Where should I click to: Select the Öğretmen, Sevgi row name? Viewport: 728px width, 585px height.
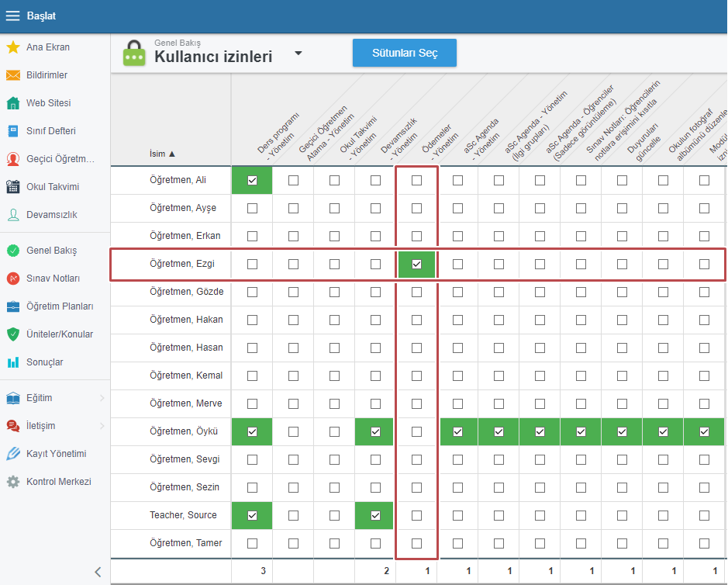185,459
